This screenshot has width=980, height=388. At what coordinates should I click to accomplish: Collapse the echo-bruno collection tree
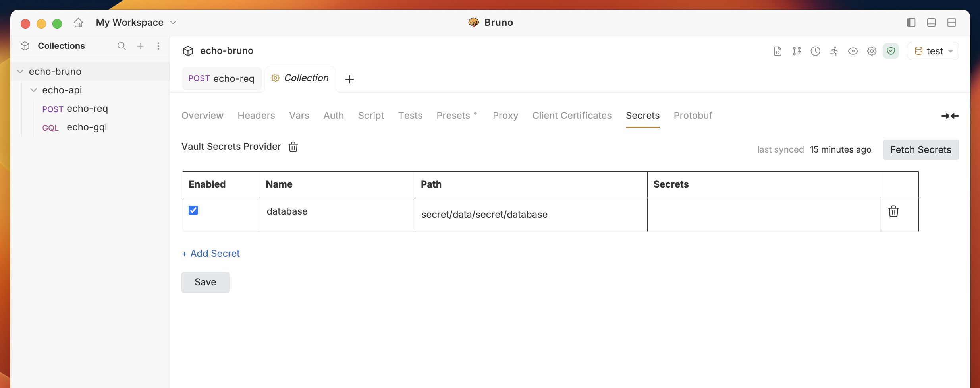[x=20, y=72]
